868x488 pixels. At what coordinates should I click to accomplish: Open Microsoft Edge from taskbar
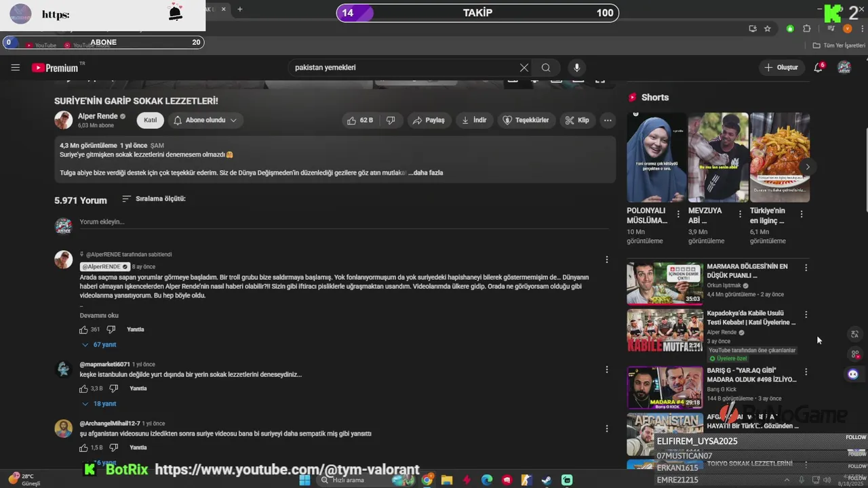pyautogui.click(x=487, y=480)
